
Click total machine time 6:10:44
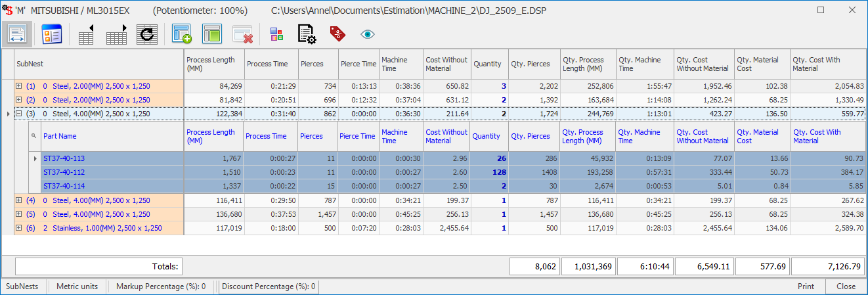point(646,267)
